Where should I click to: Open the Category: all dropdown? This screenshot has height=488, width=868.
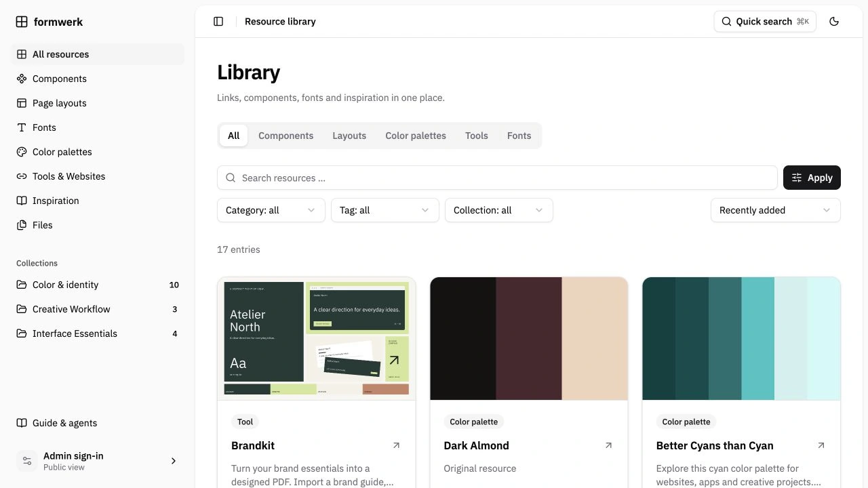[x=271, y=210]
